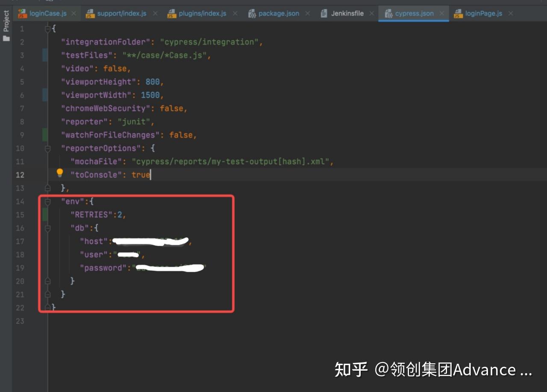The width and height of the screenshot is (547, 392).
Task: Click the 1500 value
Action: click(150, 95)
